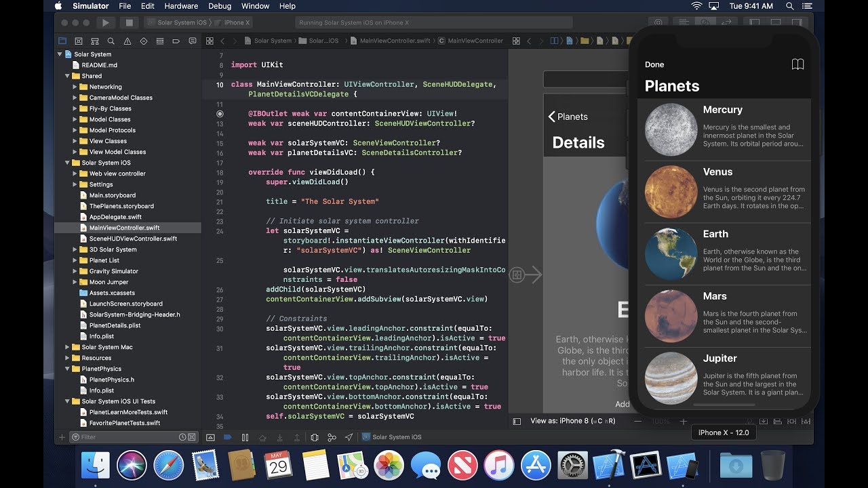
Task: Open Spotlight search in menu bar
Action: [x=789, y=6]
